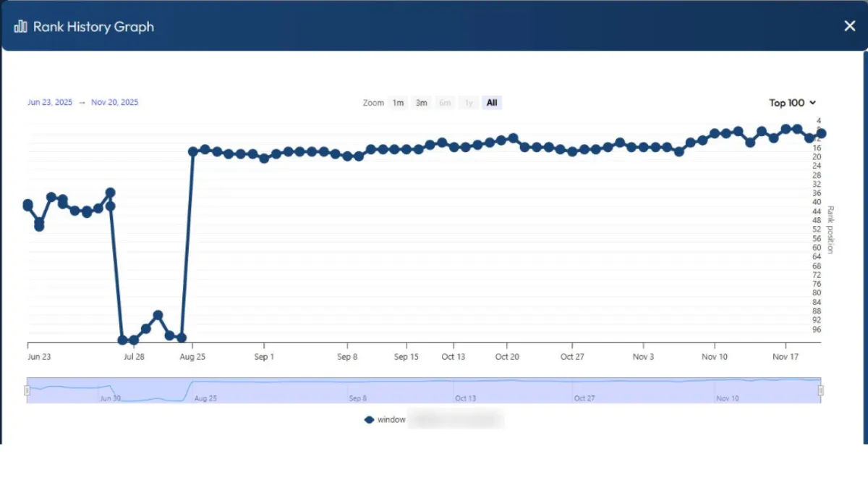This screenshot has width=868, height=488.
Task: Click the right handle of the range navigator
Action: 822,389
